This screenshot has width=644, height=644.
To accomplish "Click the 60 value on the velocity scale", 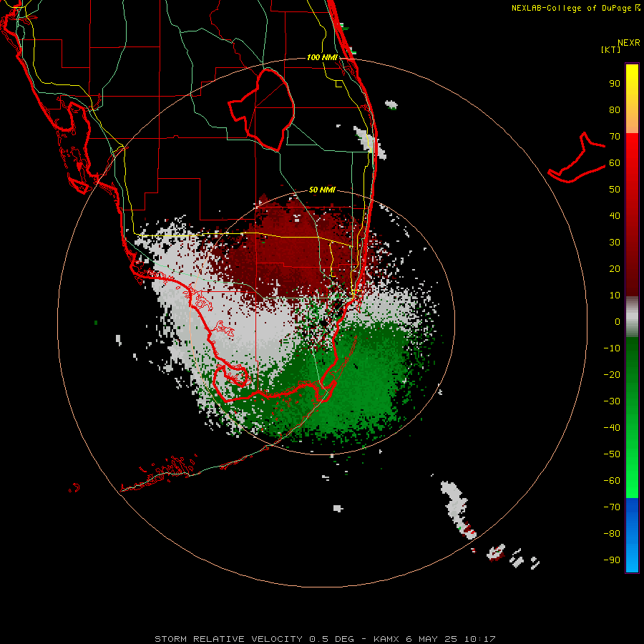I will (615, 162).
